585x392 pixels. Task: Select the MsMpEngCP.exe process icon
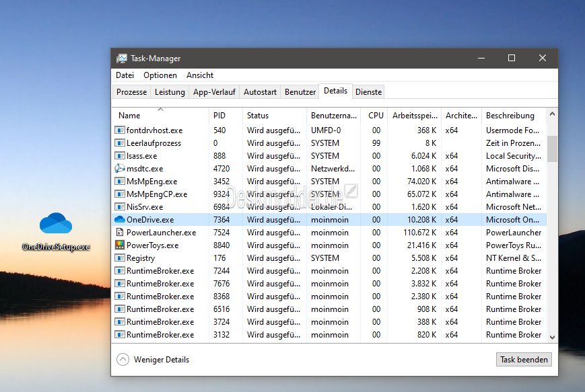pos(119,194)
